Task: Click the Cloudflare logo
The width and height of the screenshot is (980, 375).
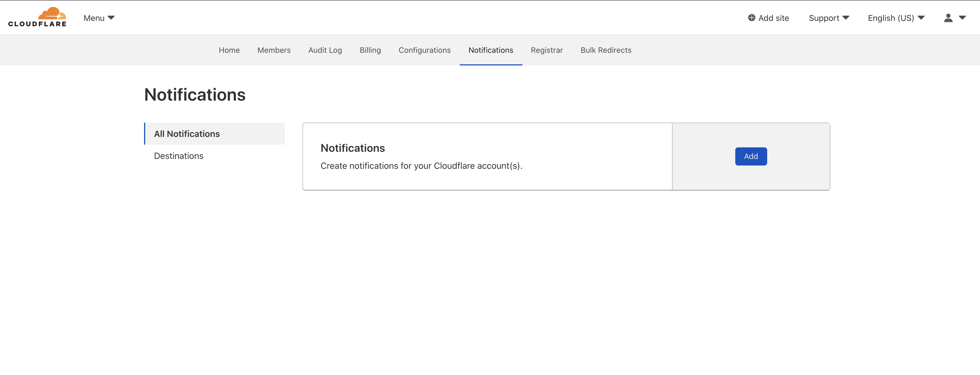Action: click(37, 17)
